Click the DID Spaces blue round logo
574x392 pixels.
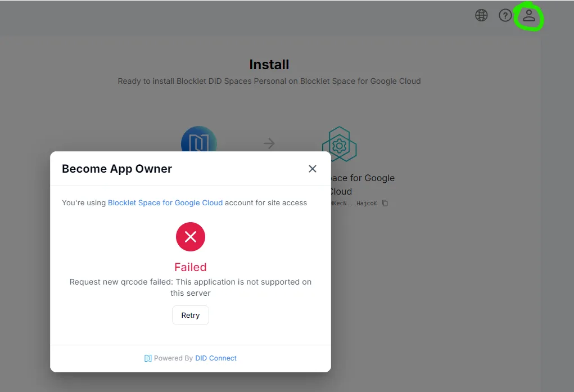tap(199, 139)
